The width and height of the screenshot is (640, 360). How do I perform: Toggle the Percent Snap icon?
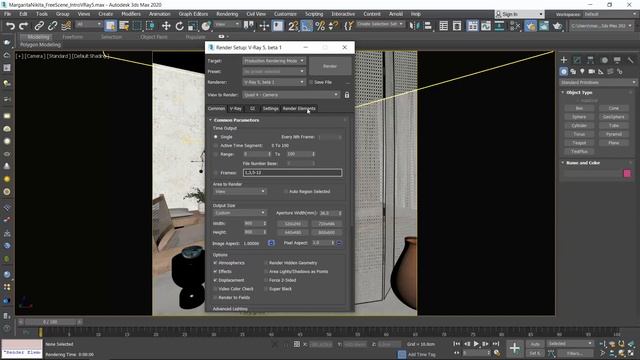[320, 26]
